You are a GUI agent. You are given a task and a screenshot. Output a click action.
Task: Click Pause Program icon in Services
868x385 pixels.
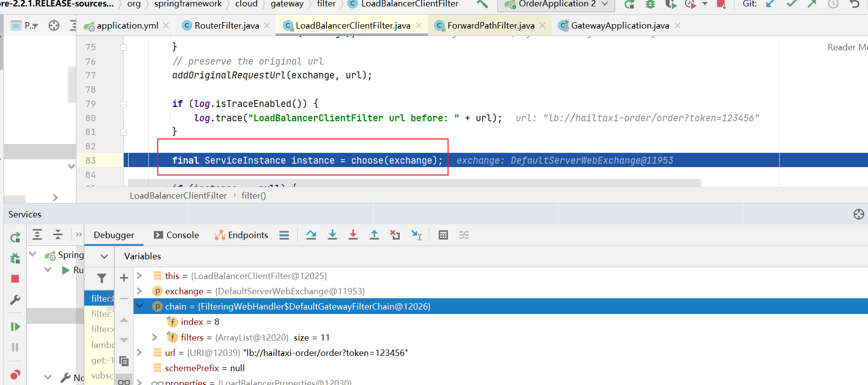pyautogui.click(x=15, y=348)
